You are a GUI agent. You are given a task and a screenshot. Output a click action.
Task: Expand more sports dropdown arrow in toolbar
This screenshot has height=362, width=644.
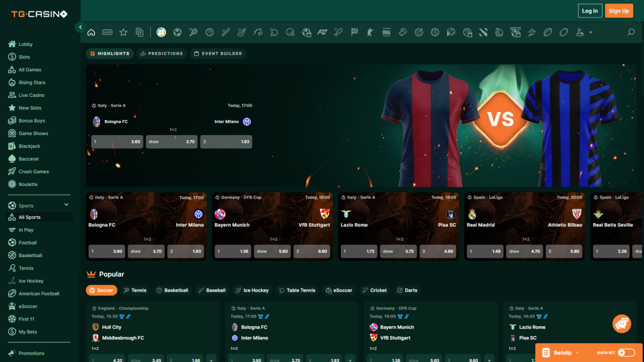click(x=591, y=33)
